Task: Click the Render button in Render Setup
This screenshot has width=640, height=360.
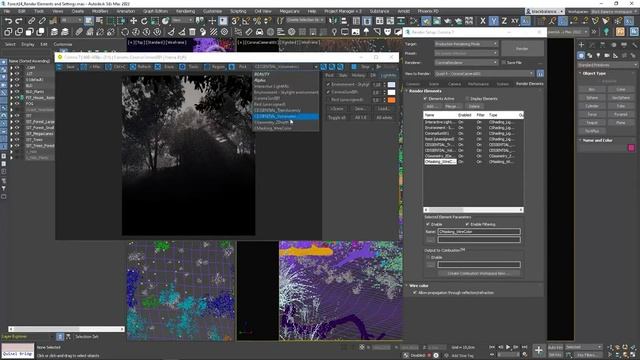Action: 522,49
